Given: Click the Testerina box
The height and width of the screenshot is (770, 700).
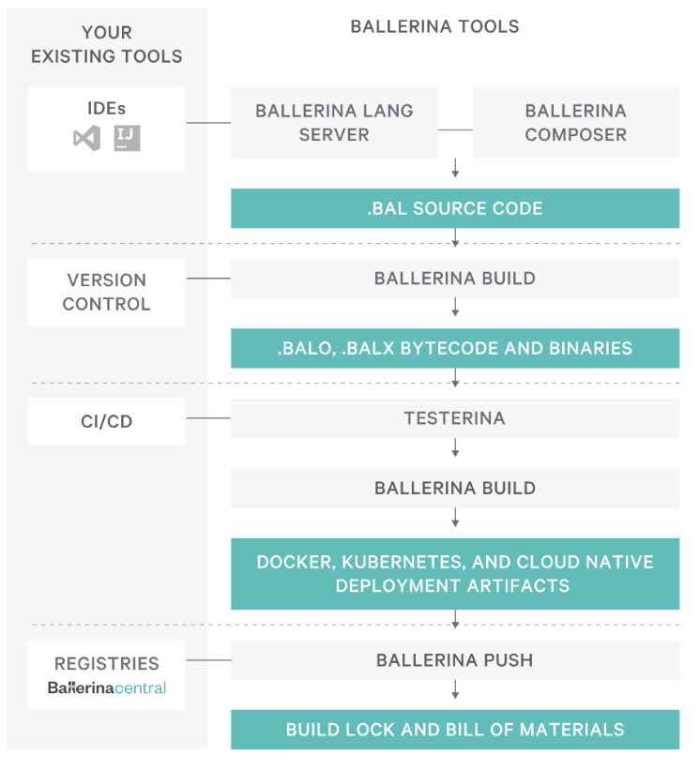Looking at the screenshot, I should [x=455, y=418].
